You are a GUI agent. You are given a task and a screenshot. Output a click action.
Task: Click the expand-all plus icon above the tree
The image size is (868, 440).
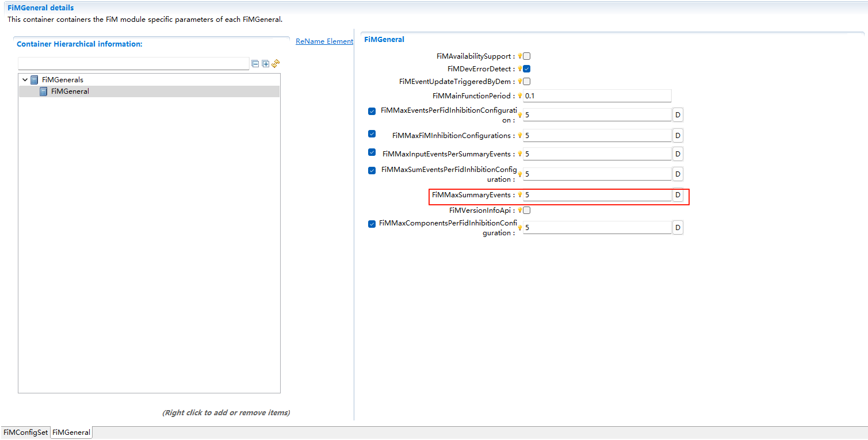point(265,64)
